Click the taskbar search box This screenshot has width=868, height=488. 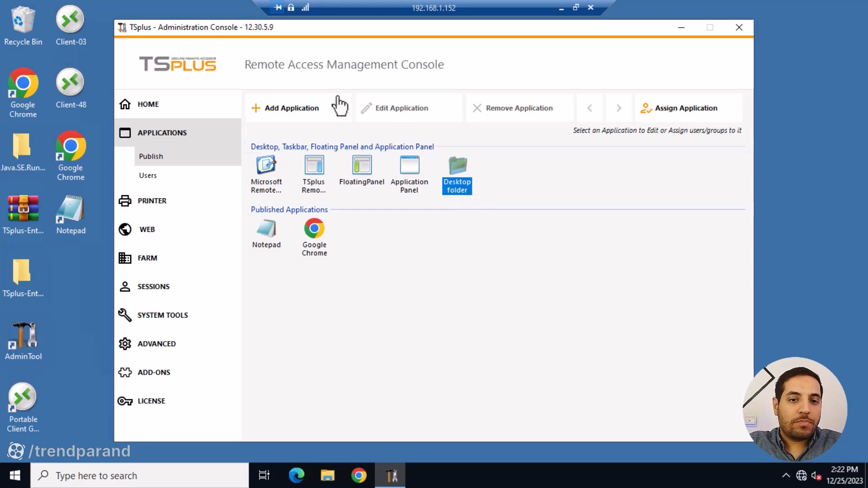point(140,475)
